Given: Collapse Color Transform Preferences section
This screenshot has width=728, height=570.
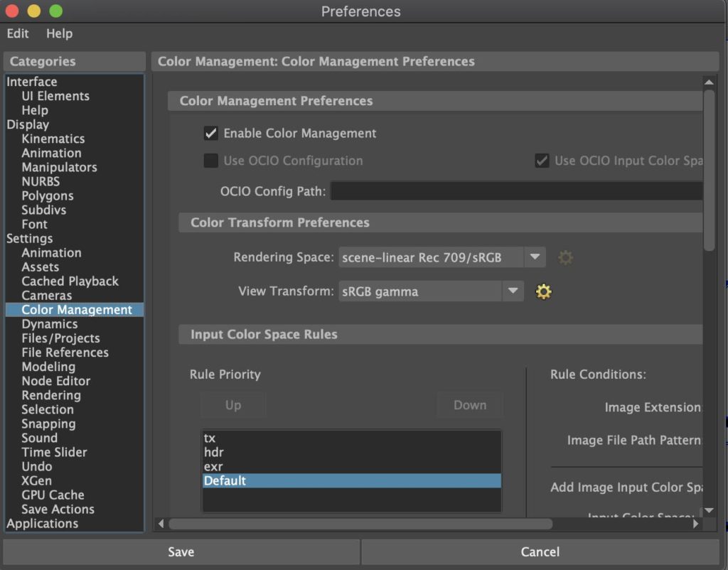Looking at the screenshot, I should click(x=441, y=222).
